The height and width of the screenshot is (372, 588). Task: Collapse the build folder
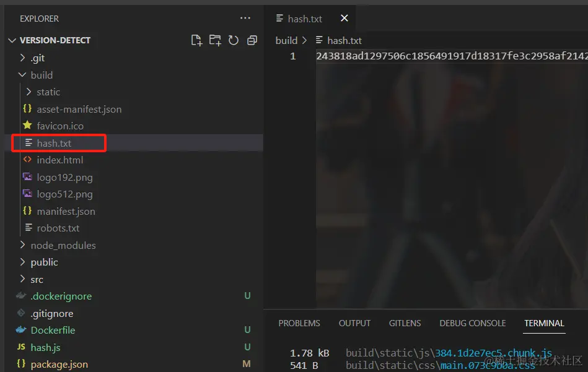[x=22, y=75]
